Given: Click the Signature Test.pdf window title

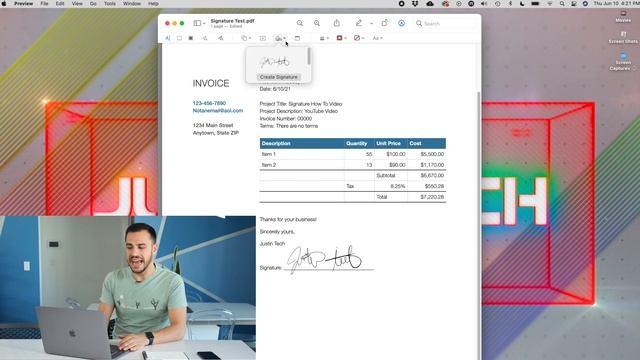Looking at the screenshot, I should point(232,21).
